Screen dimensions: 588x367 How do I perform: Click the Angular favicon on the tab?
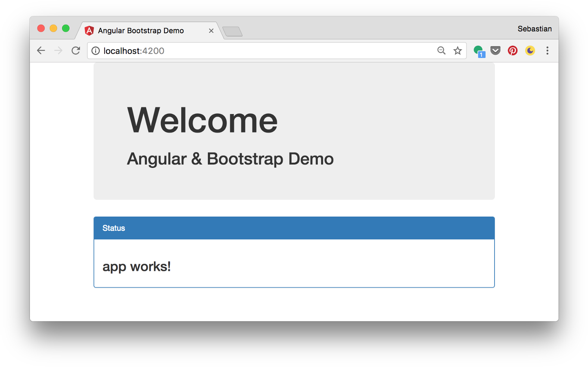(89, 31)
